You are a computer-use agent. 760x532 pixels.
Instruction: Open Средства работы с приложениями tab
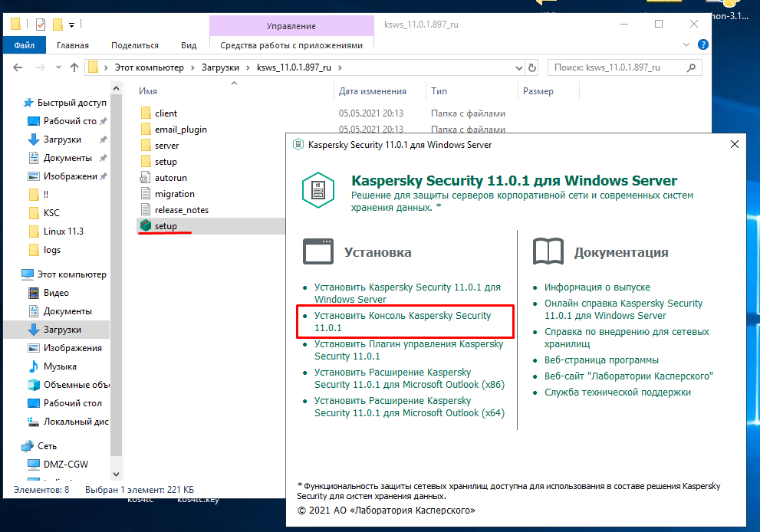[x=291, y=45]
